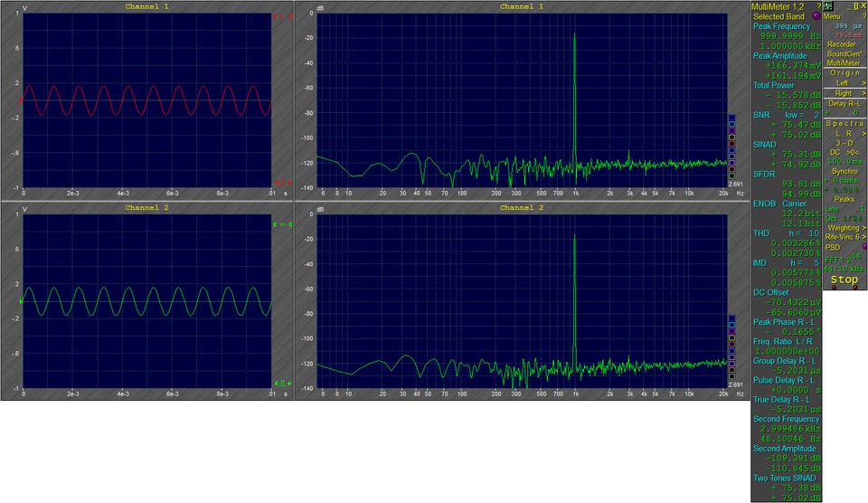Click the MultiMeter help question mark
Image resolution: width=868 pixels, height=503 pixels.
[819, 6]
